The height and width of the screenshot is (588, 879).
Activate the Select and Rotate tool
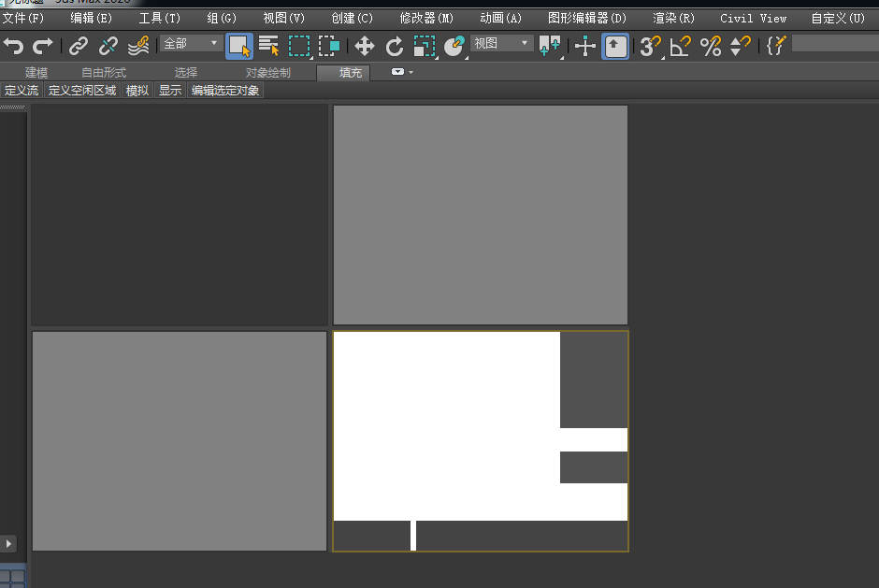[x=395, y=46]
